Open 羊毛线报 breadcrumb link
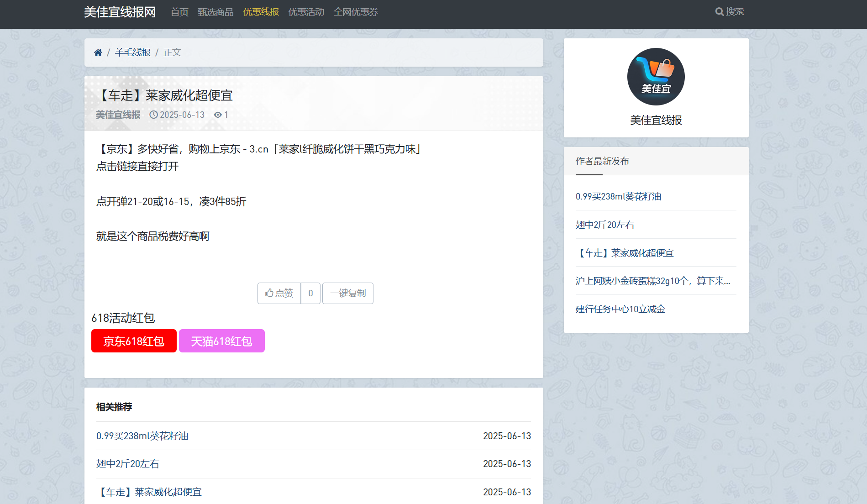The image size is (867, 504). (132, 52)
